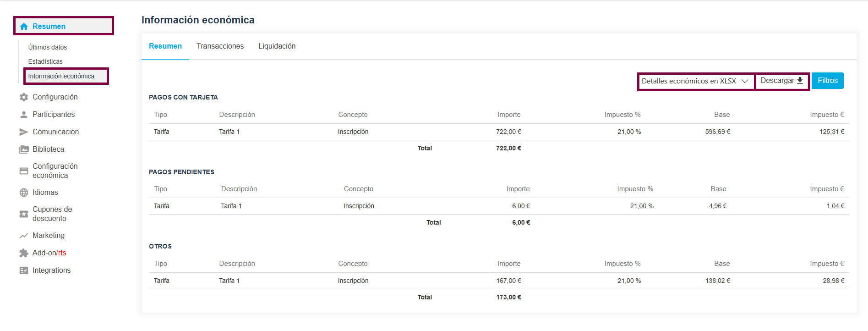
Task: Open the Filtros button
Action: [827, 81]
